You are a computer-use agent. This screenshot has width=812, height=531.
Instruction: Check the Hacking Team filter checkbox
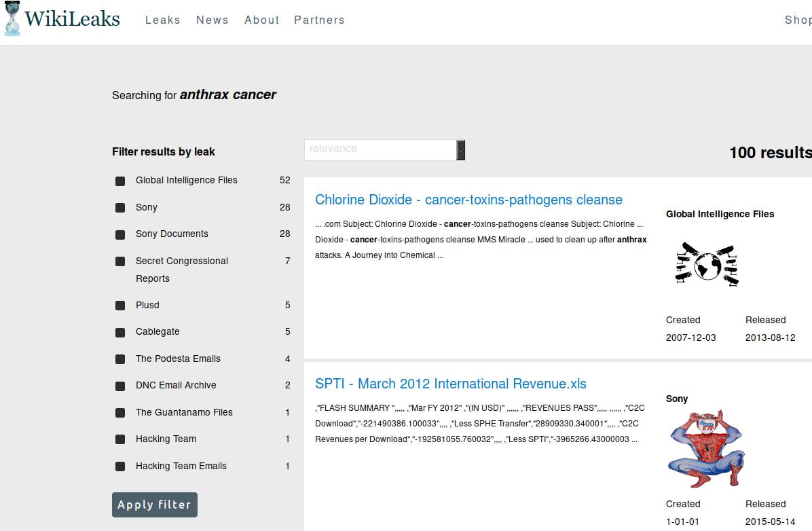(x=120, y=439)
